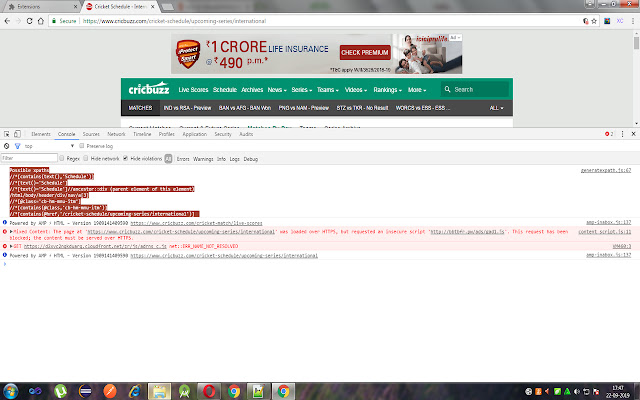This screenshot has width=640, height=400.
Task: Click the red error count indicator
Action: point(609,134)
